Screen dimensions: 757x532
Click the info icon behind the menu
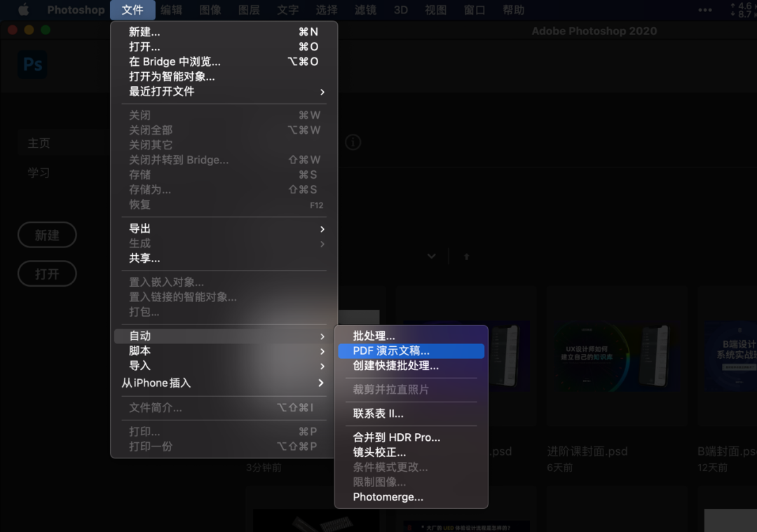(353, 142)
